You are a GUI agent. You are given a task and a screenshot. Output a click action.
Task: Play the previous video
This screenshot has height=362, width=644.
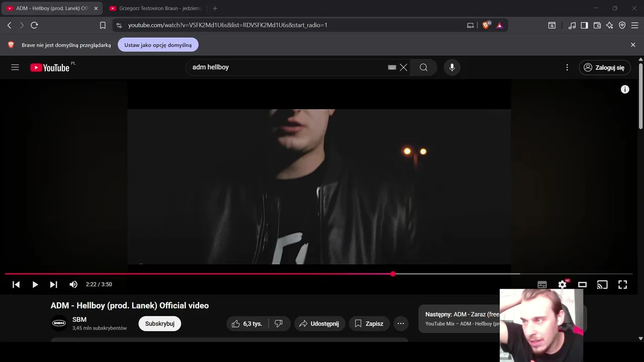coord(16,285)
